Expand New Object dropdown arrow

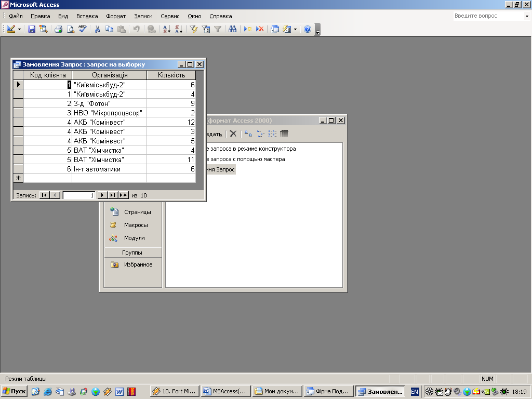click(x=295, y=30)
